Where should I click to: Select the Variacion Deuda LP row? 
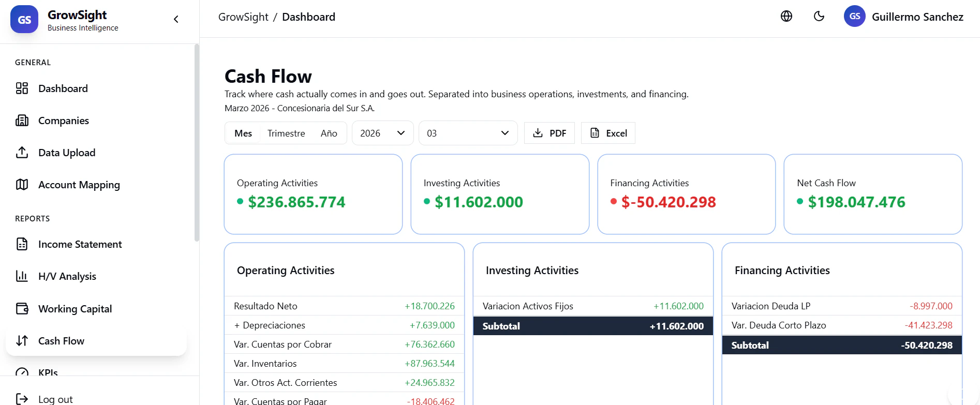coord(842,306)
